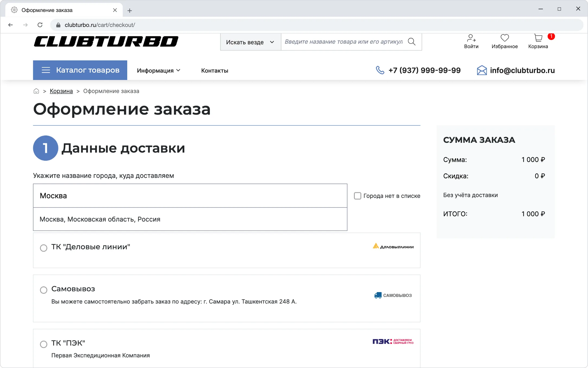
Task: Click the browser address bar
Action: (x=316, y=25)
